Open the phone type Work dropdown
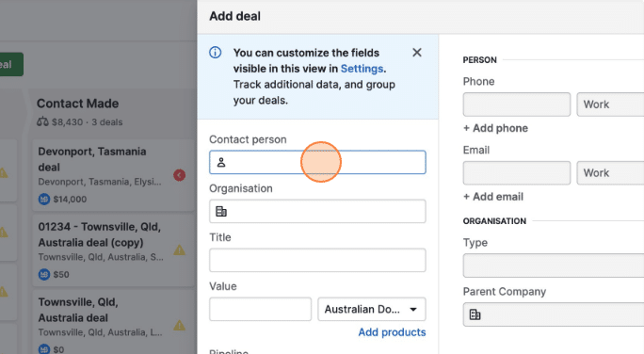The width and height of the screenshot is (644, 354). click(610, 105)
